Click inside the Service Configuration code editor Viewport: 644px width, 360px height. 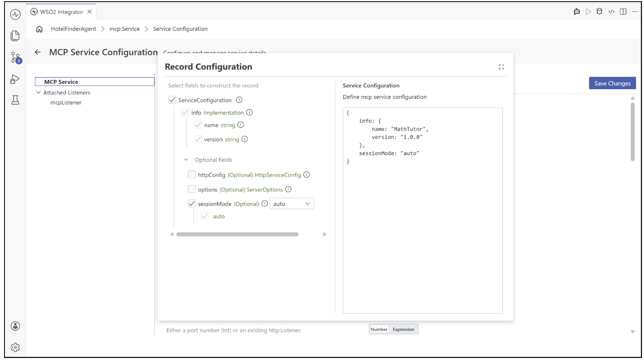coord(423,211)
